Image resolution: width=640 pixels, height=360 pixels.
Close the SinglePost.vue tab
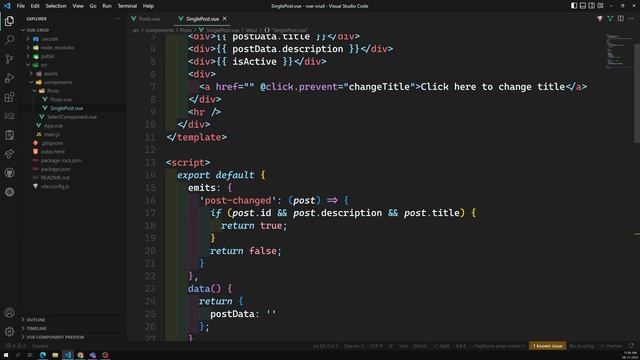point(224,19)
